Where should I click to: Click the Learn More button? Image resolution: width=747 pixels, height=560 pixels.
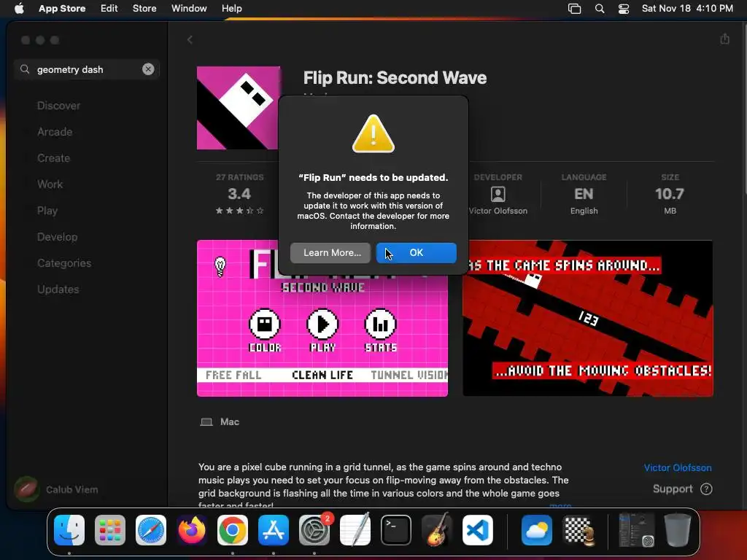click(330, 253)
